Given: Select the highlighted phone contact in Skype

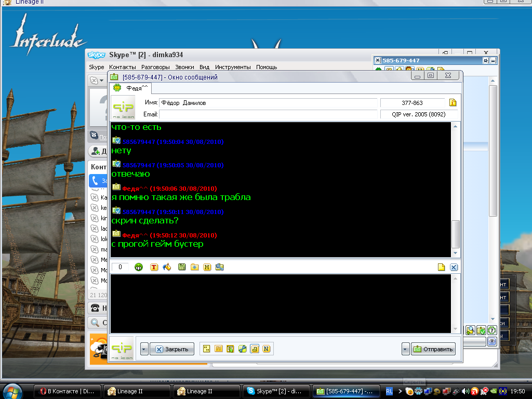Looking at the screenshot, I should coord(98,181).
